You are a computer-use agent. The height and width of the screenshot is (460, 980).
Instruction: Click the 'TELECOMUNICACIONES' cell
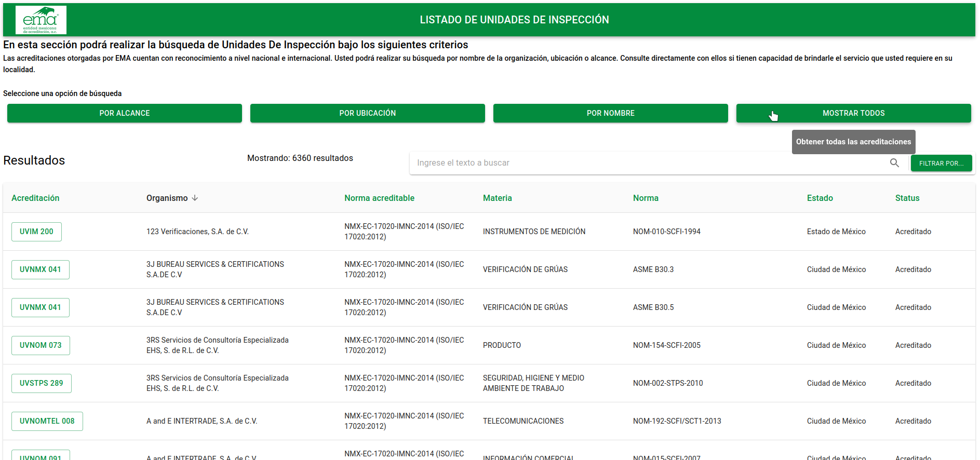pyautogui.click(x=523, y=421)
